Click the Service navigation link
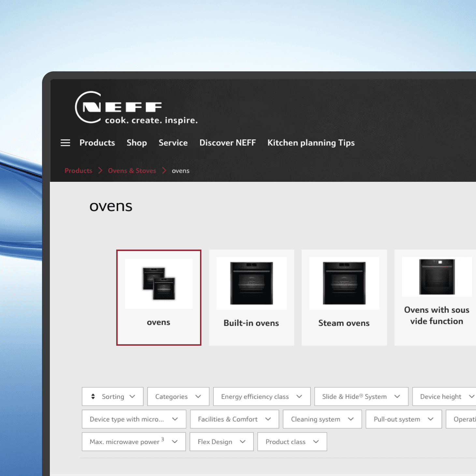This screenshot has height=476, width=476. (x=173, y=143)
